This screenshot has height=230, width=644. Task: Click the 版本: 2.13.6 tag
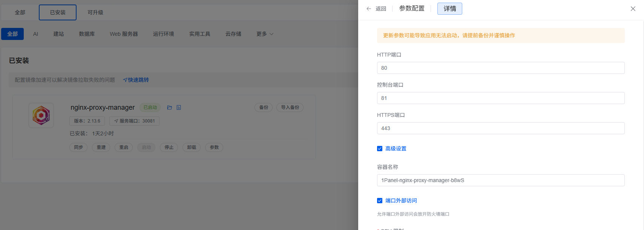87,121
